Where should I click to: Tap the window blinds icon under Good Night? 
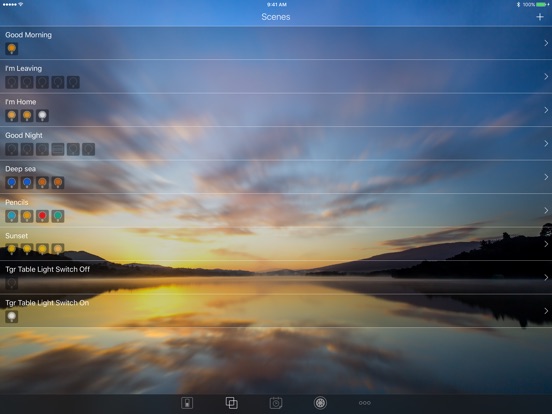pyautogui.click(x=58, y=149)
